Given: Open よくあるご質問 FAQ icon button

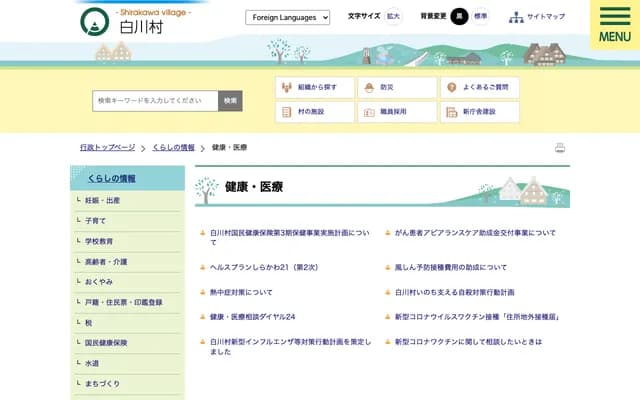Looking at the screenshot, I should 479,87.
